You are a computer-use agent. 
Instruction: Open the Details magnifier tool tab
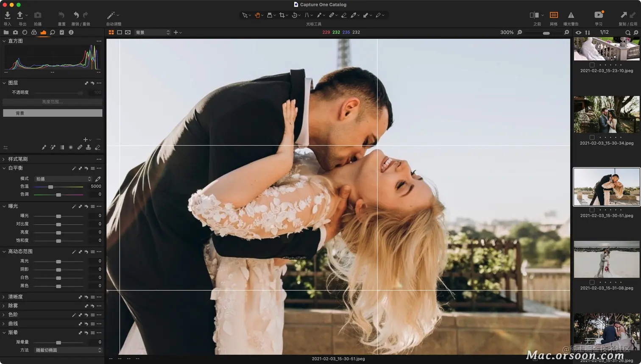tap(53, 32)
